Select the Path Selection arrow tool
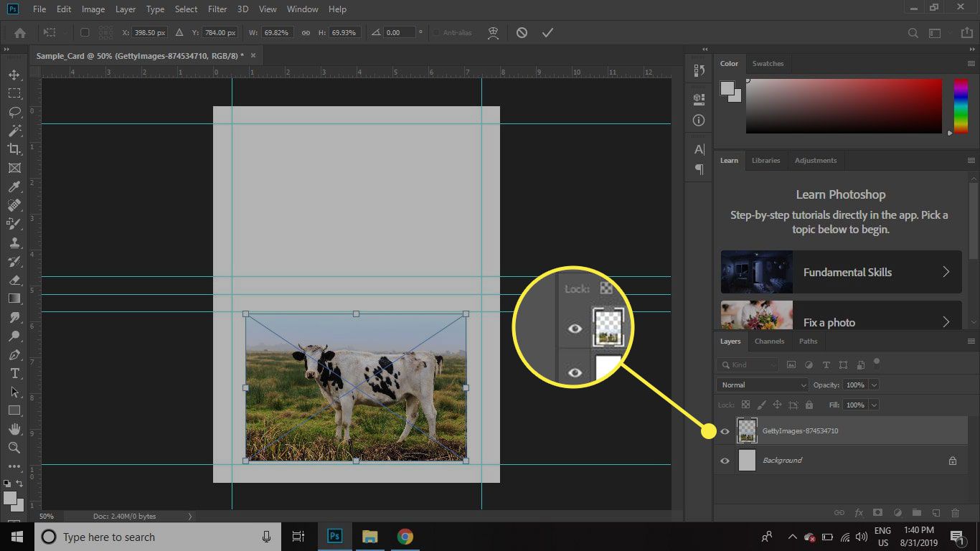 click(14, 392)
